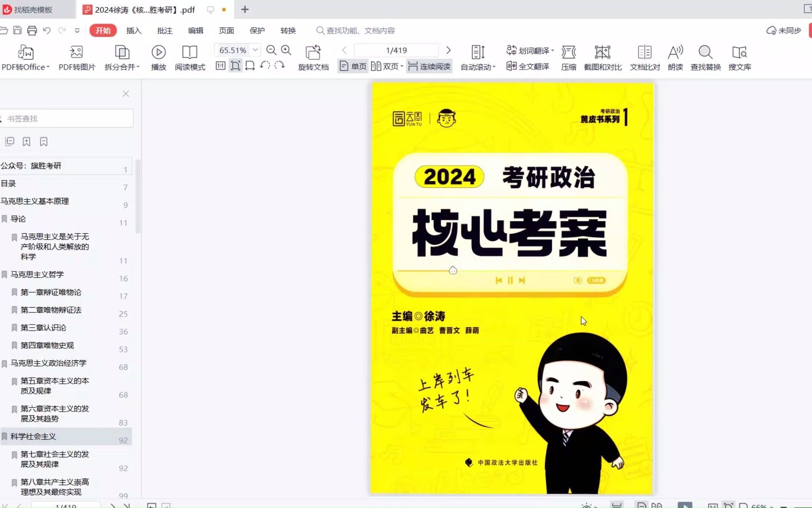
Task: Click expand-all bookmarks icon
Action: (x=9, y=142)
